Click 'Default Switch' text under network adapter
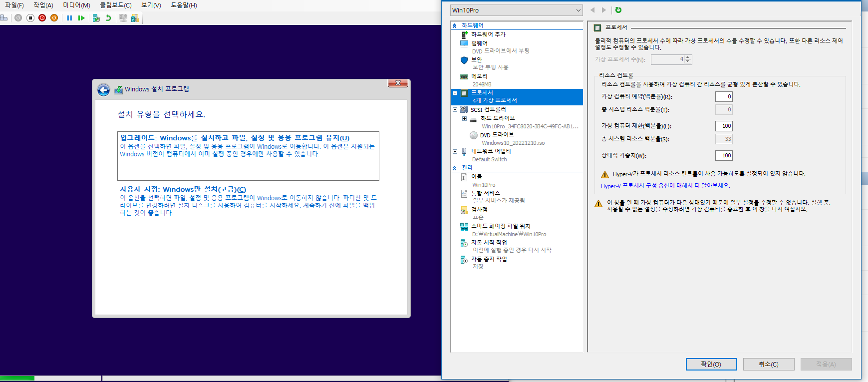The height and width of the screenshot is (382, 868). click(489, 159)
